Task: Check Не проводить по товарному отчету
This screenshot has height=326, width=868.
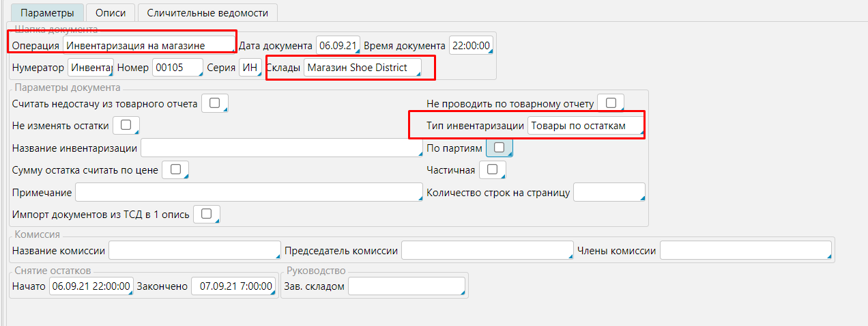Action: [x=611, y=103]
